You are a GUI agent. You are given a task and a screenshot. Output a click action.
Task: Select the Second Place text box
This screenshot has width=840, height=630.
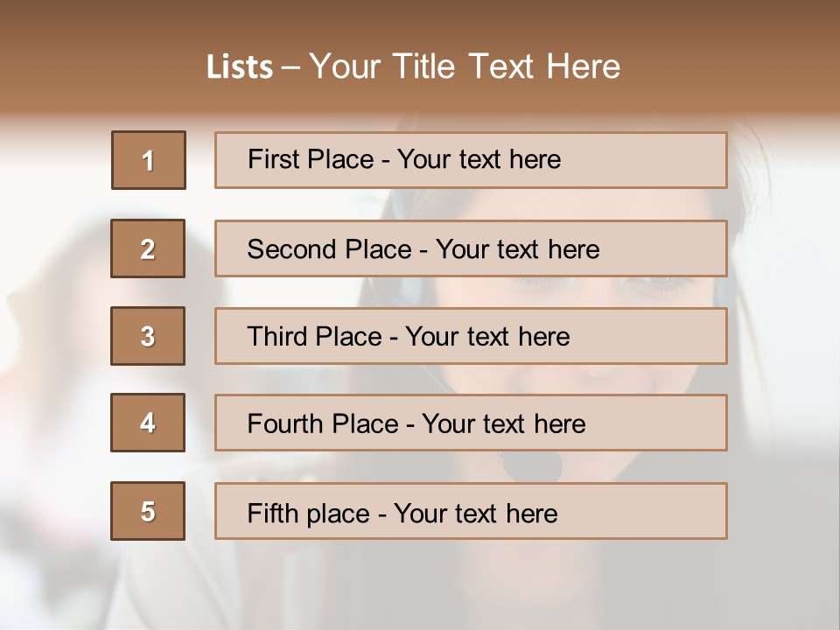(x=471, y=248)
